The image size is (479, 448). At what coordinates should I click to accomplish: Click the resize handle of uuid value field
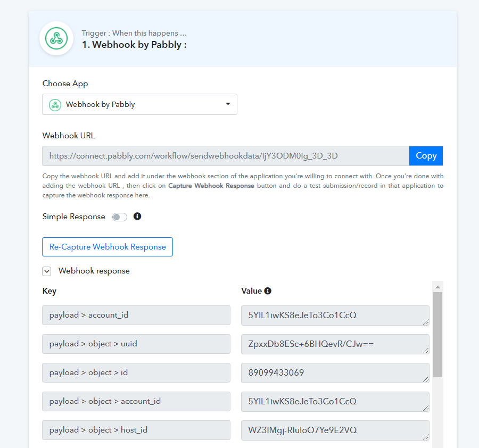[x=426, y=351]
